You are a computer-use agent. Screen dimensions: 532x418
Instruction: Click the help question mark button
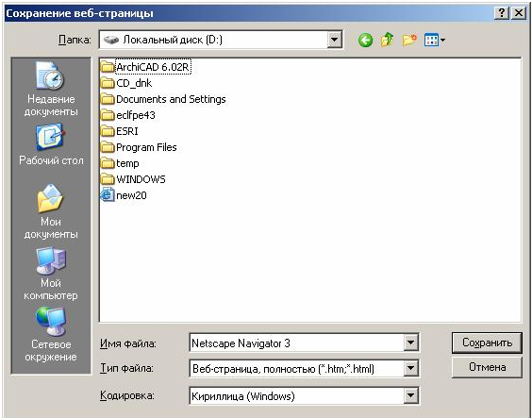click(502, 13)
